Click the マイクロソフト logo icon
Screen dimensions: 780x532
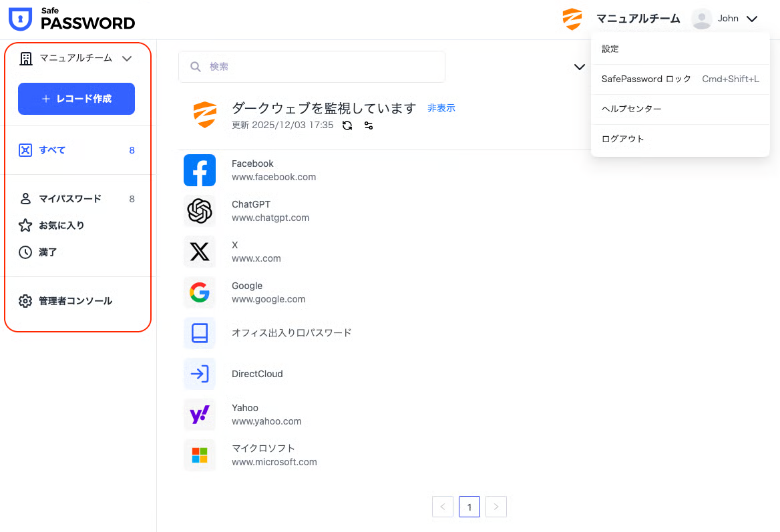(200, 455)
